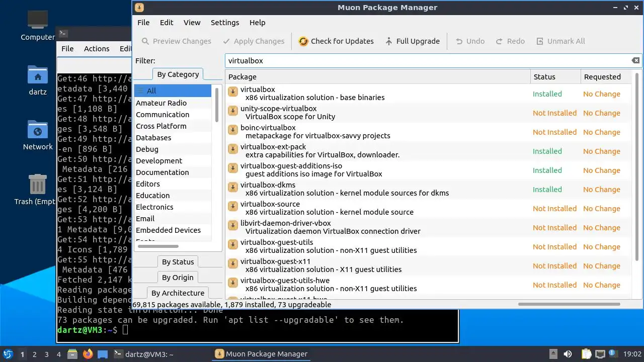This screenshot has width=644, height=362.
Task: Select the Embedded Devices category
Action: [173, 230]
